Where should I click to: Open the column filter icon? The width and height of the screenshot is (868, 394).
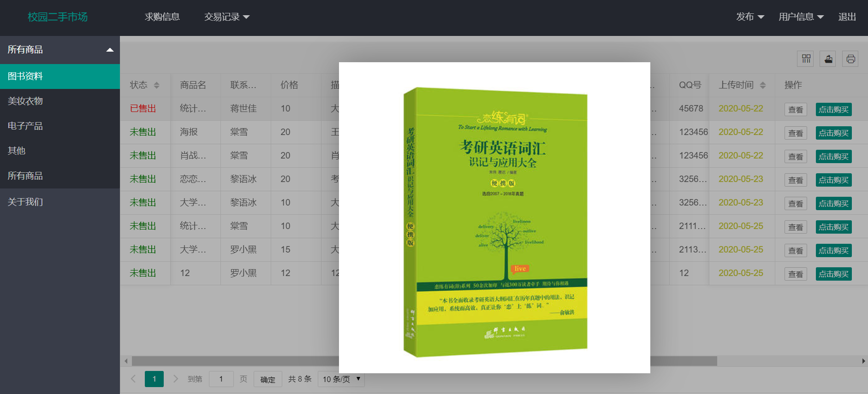[806, 59]
